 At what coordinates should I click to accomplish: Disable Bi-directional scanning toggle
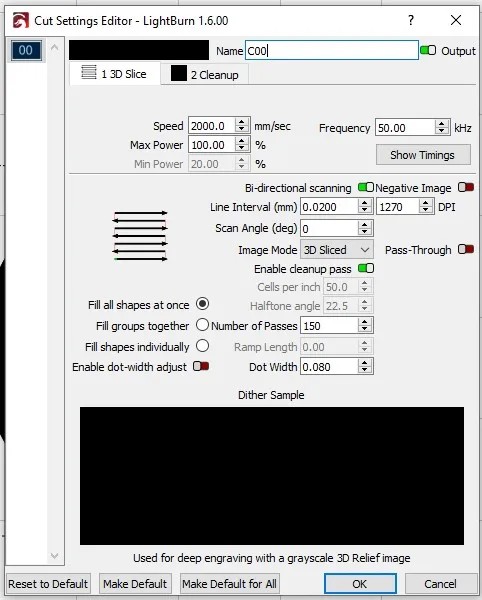pos(366,188)
